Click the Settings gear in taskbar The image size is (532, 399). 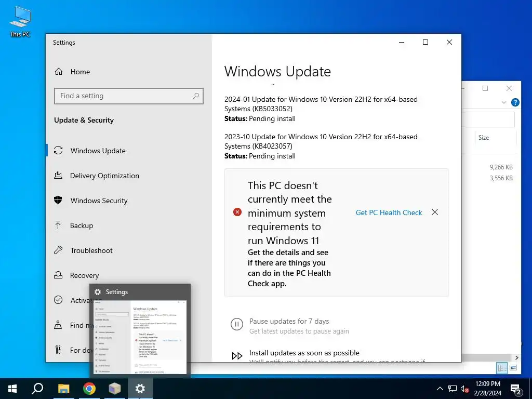140,389
